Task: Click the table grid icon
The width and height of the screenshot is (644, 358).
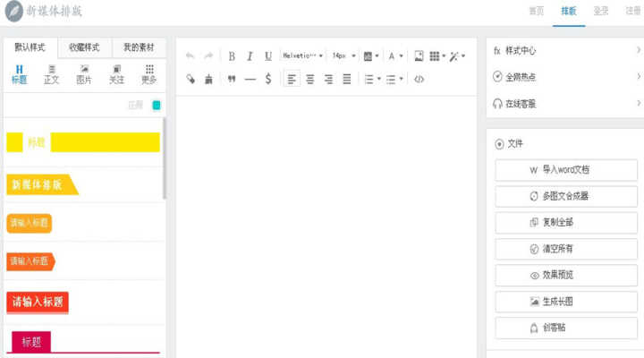Action: point(435,55)
